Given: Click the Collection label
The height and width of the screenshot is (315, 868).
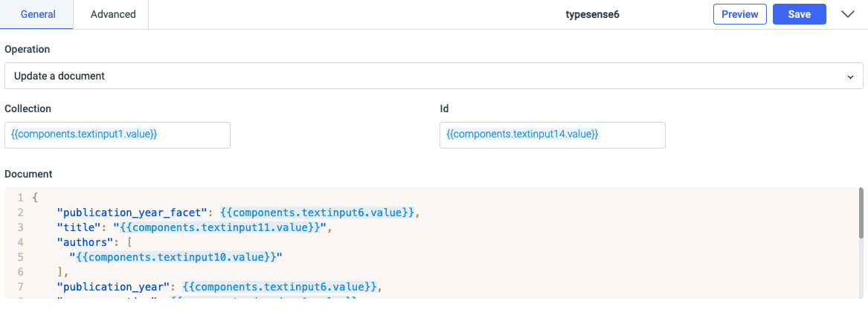Looking at the screenshot, I should (28, 109).
